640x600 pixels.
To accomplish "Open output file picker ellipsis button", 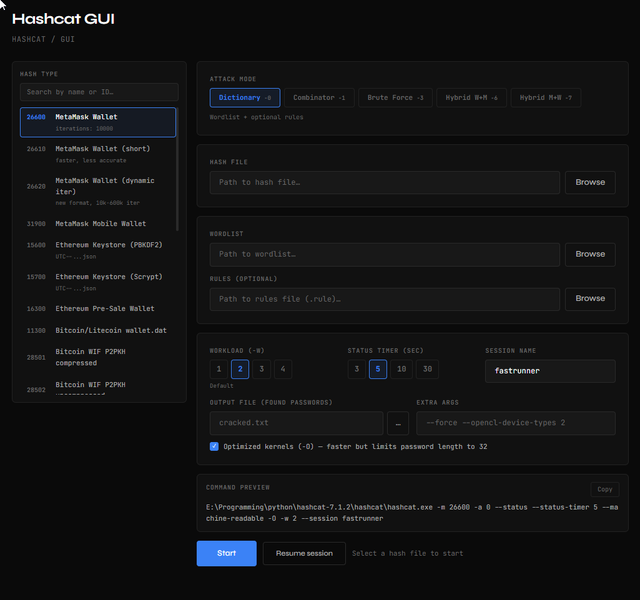I will pos(398,423).
